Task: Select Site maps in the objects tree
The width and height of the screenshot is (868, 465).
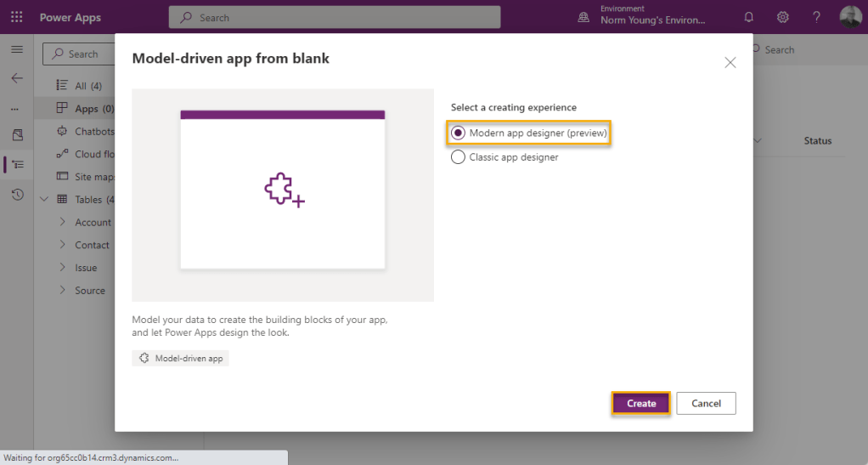Action: (x=94, y=177)
